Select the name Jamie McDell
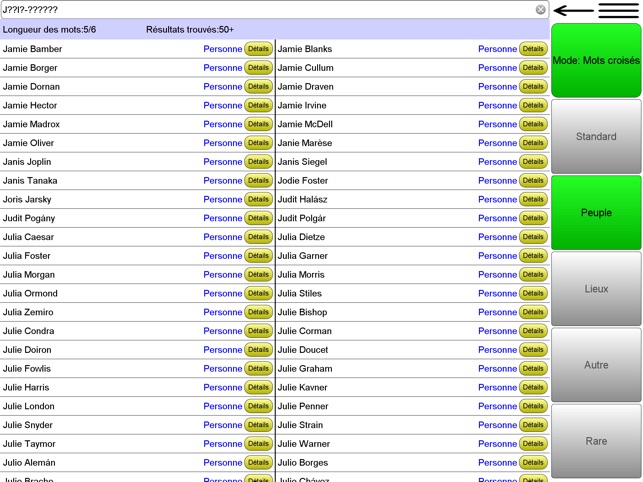643x482 pixels. [305, 124]
